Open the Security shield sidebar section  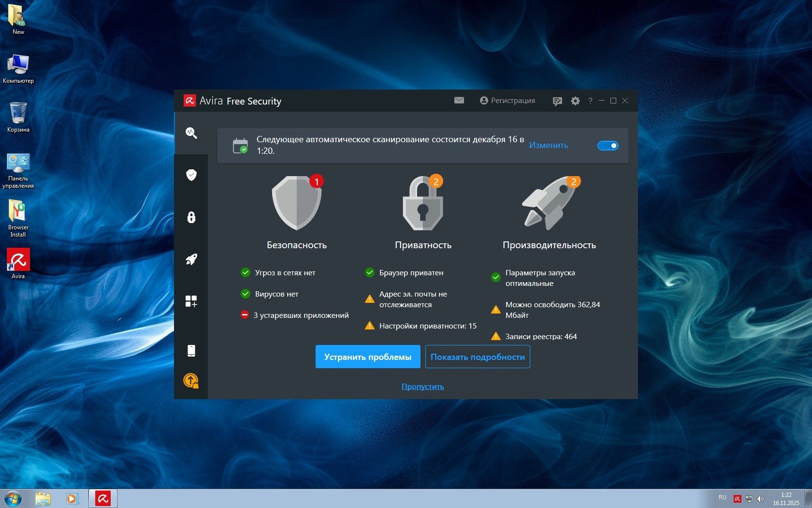coord(191,175)
